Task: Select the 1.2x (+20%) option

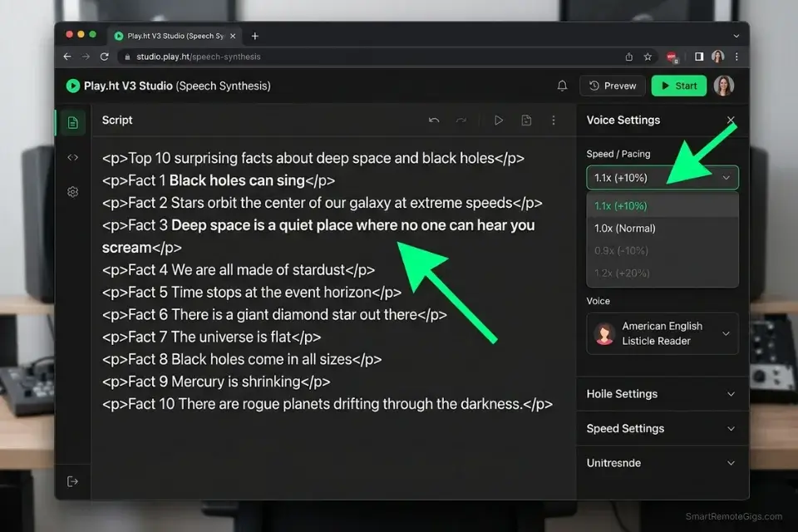Action: point(663,273)
